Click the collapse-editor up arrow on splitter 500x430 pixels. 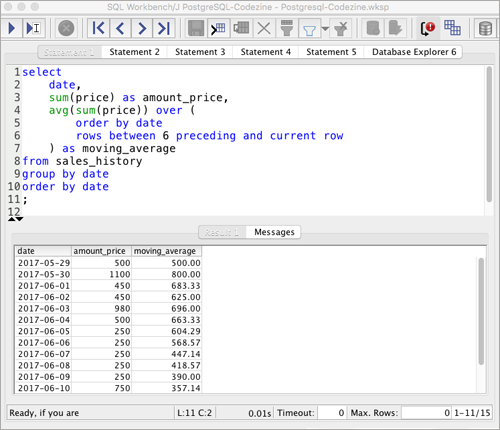tap(12, 219)
